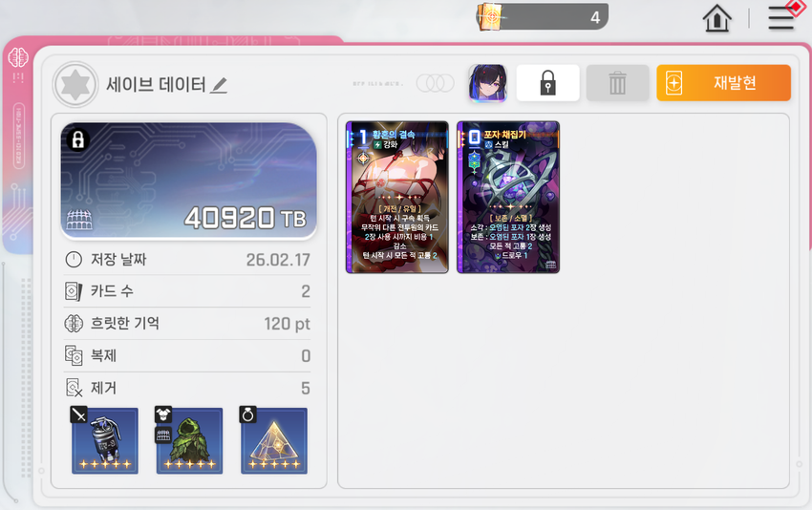The image size is (812, 510).
Task: Click the 흐릿한 기억 120 pt row
Action: [187, 324]
